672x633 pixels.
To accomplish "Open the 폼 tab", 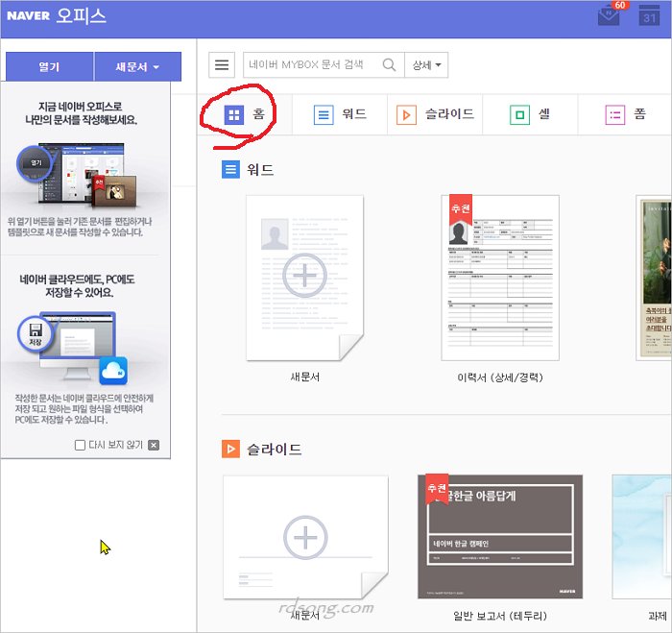I will click(625, 115).
